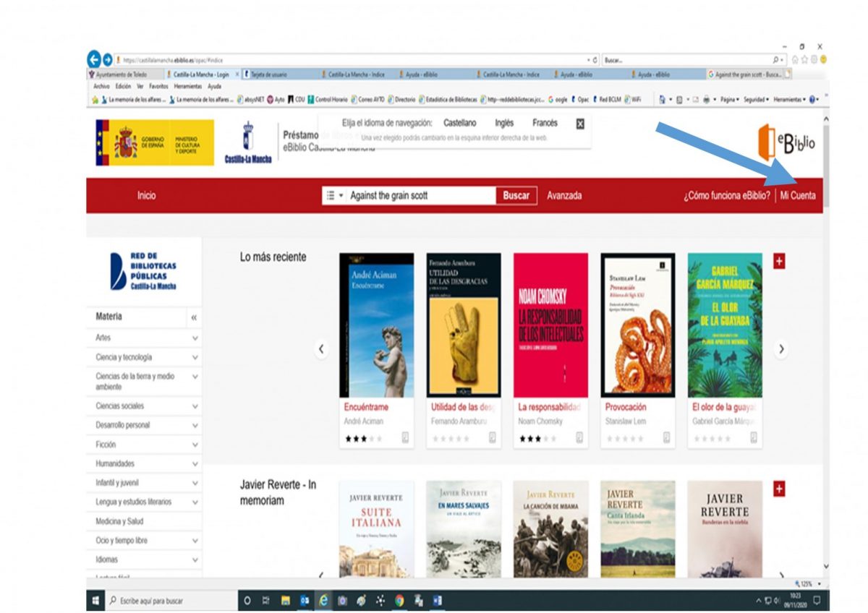Switch to Against the grain scott tab
This screenshot has height=613, width=868.
745,74
